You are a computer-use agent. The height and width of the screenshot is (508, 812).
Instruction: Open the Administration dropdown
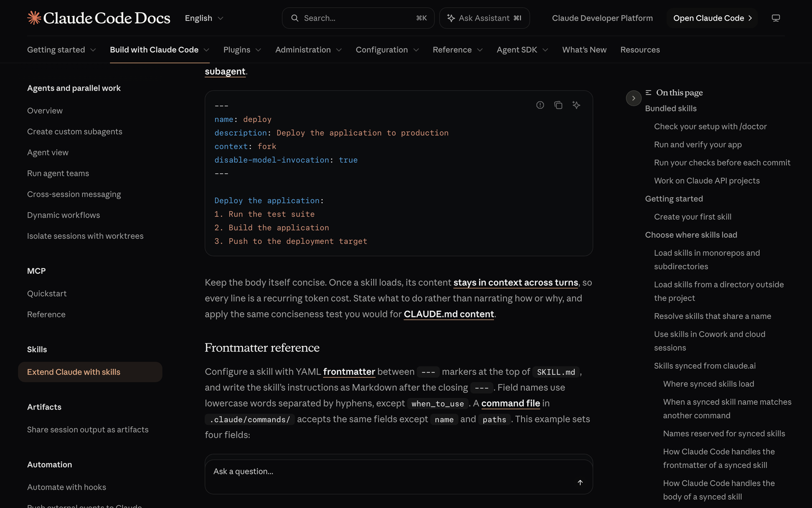309,50
